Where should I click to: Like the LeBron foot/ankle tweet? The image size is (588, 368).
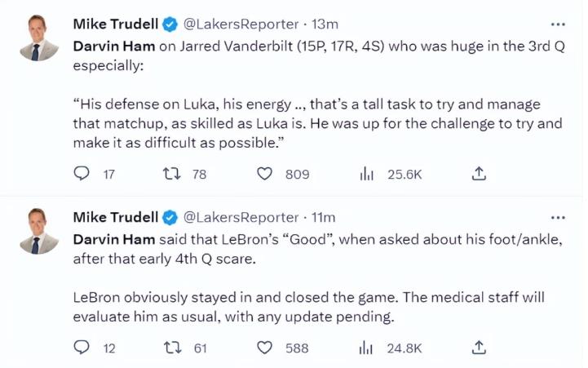point(264,348)
